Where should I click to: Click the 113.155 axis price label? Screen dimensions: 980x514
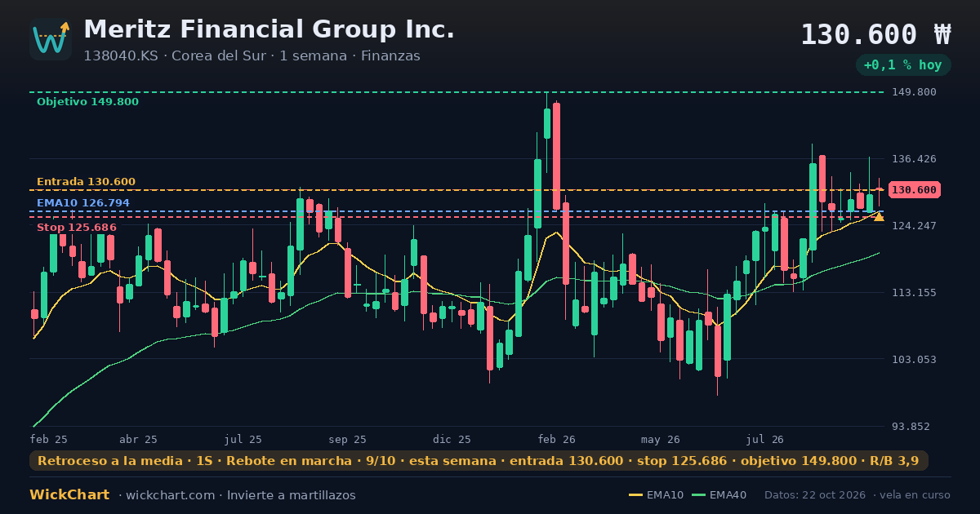[914, 293]
